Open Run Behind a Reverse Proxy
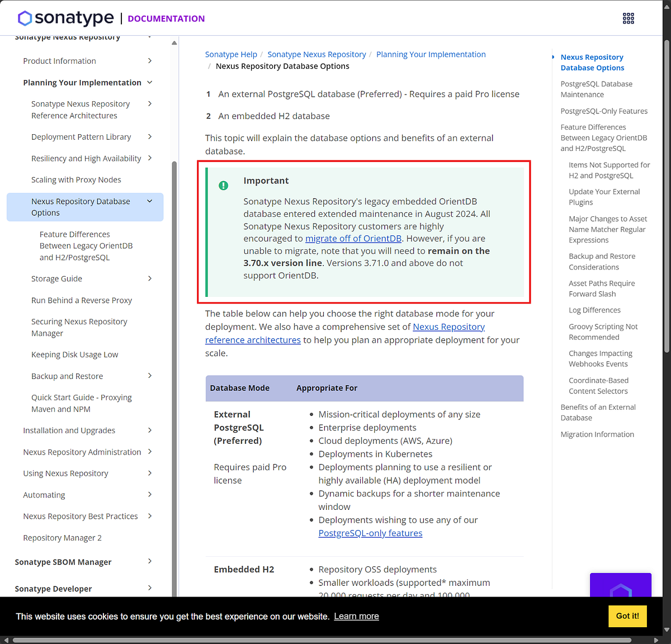The width and height of the screenshot is (671, 644). tap(82, 301)
